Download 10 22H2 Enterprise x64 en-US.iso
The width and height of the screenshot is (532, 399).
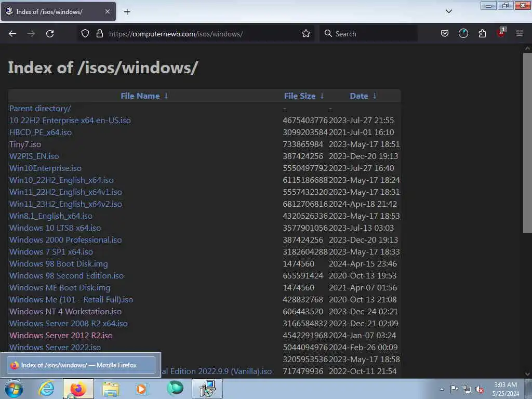(70, 121)
